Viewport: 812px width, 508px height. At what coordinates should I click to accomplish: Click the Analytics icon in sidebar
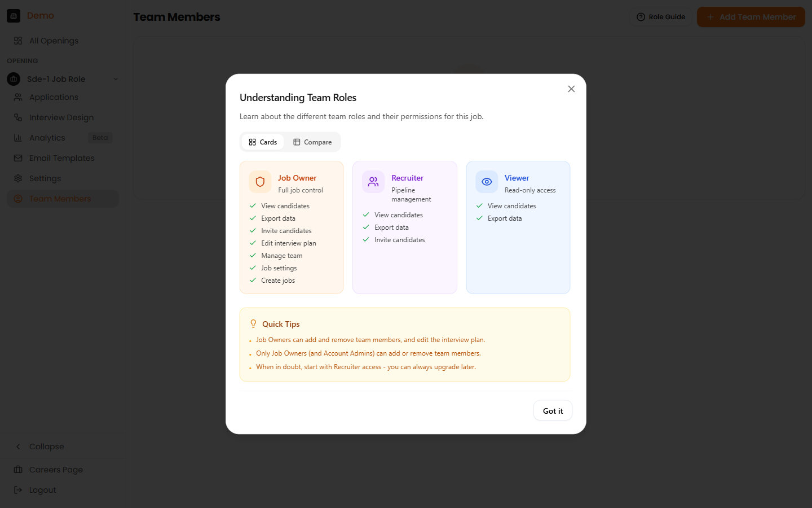(18, 138)
